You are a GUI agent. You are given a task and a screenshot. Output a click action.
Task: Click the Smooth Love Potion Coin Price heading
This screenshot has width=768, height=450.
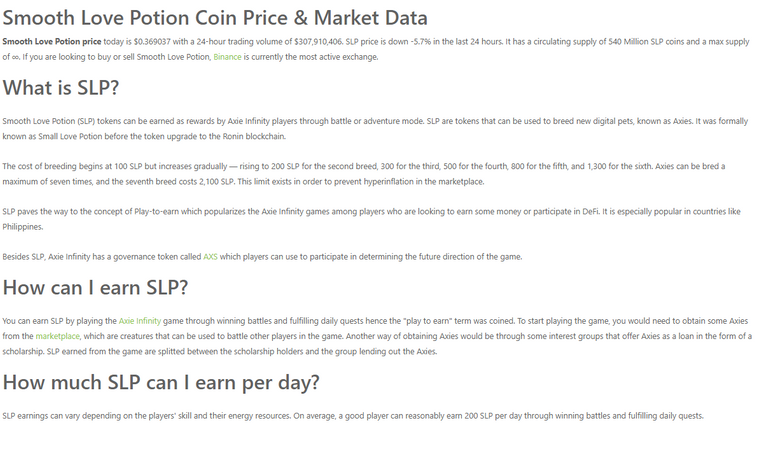click(x=215, y=18)
